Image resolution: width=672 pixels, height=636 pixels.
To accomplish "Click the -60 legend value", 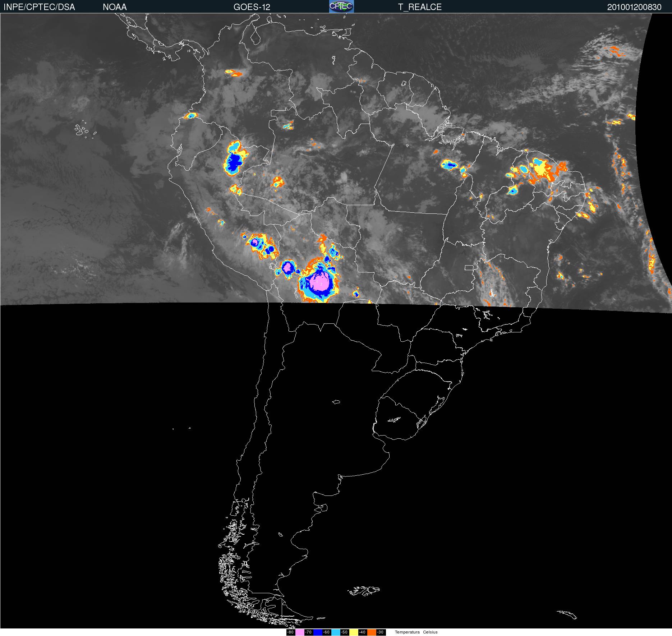I will point(327,632).
